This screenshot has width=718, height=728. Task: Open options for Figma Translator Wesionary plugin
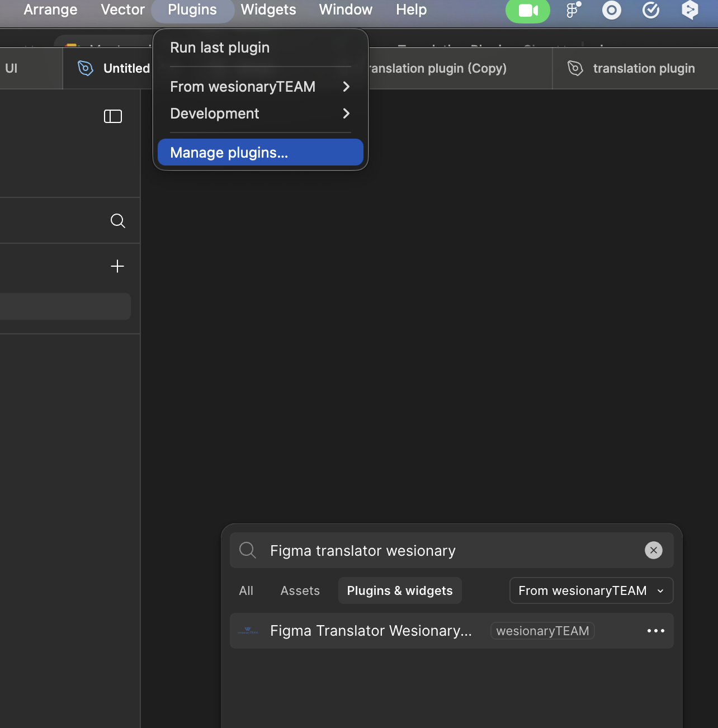click(656, 631)
